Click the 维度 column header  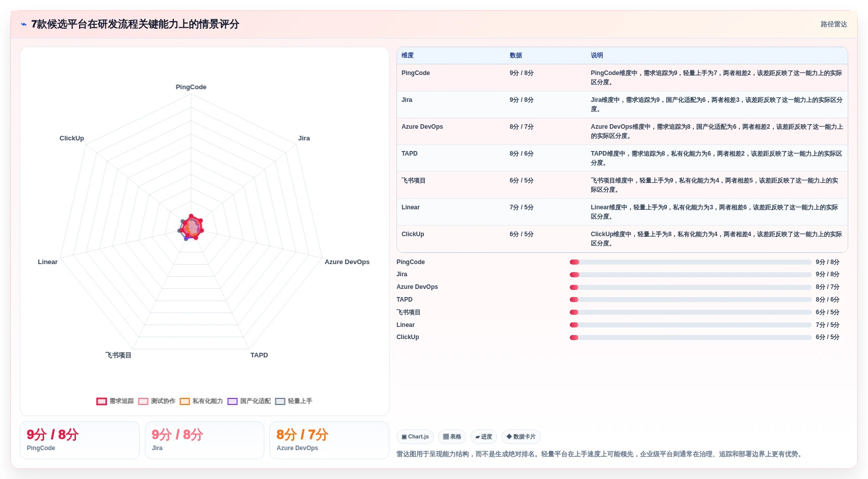pos(408,55)
